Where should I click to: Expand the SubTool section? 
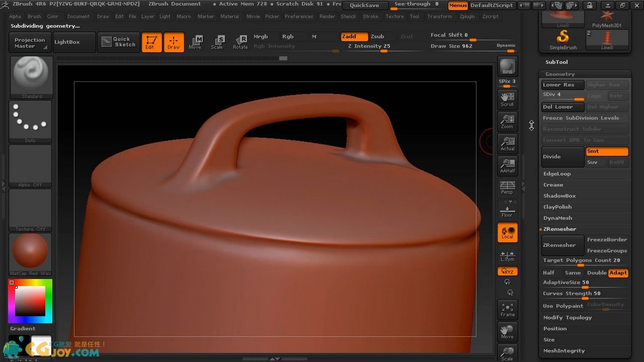coord(556,62)
